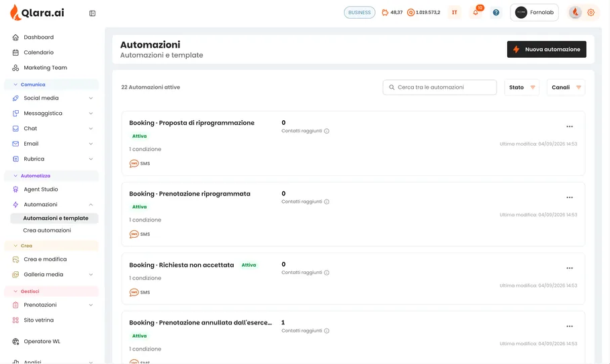Click the Agent Studio icon

point(15,189)
